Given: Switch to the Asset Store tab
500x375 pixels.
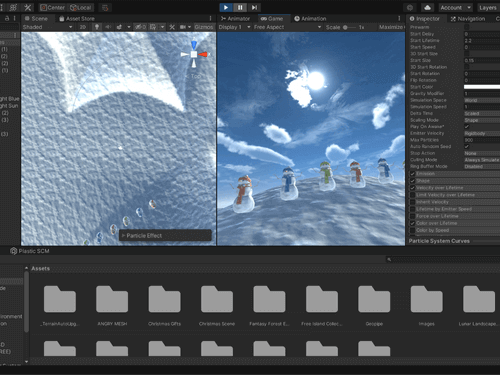Looking at the screenshot, I should point(77,19).
